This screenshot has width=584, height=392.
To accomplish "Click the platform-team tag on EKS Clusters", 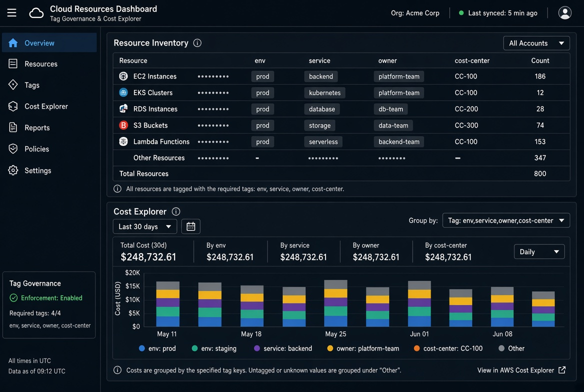I will (x=398, y=93).
